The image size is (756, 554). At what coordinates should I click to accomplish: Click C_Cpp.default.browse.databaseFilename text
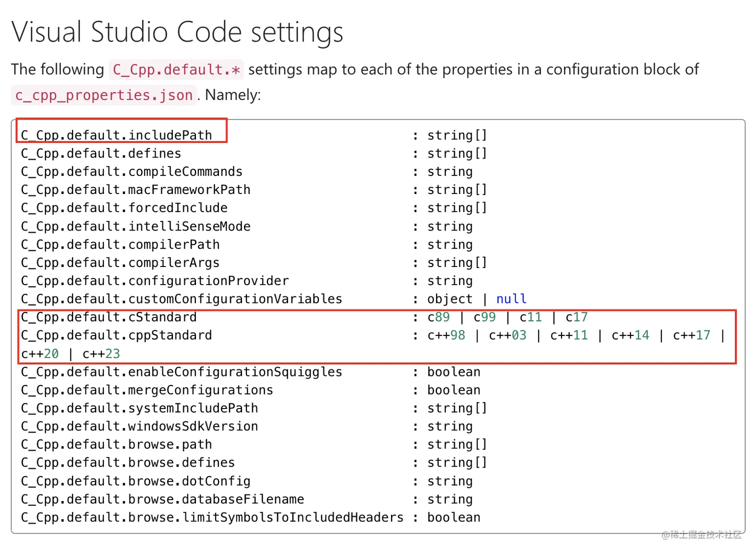[x=162, y=499]
